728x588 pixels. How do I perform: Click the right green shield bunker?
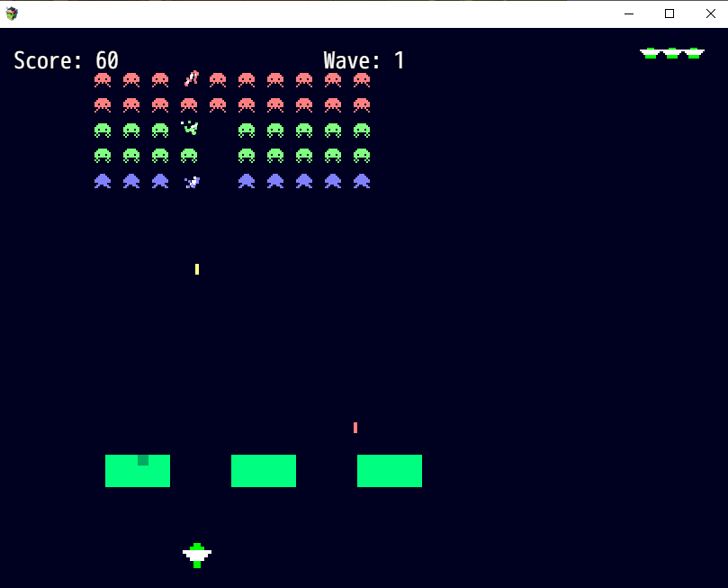pos(390,471)
